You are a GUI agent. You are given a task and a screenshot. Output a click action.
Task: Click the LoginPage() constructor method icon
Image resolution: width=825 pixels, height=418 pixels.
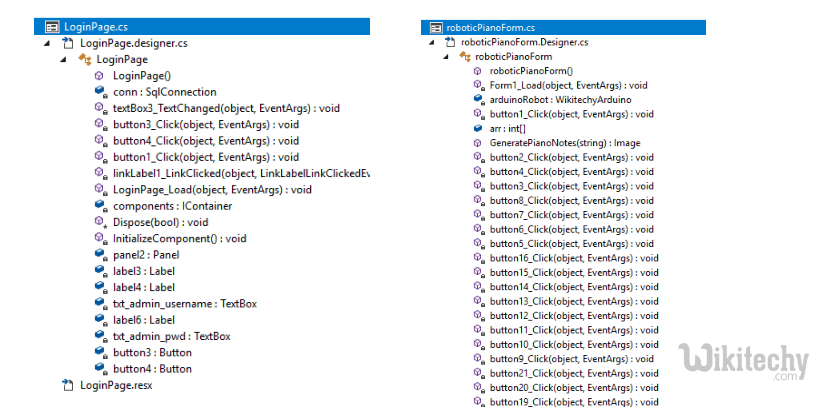tap(99, 76)
